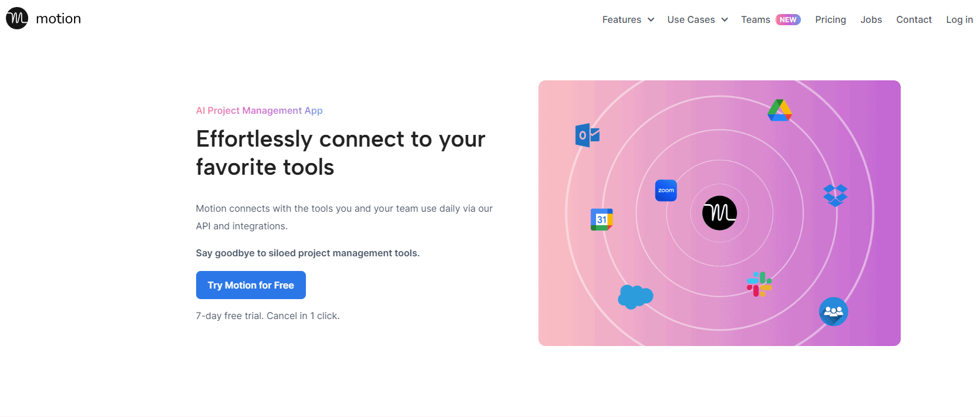Click Log in
The height and width of the screenshot is (417, 980).
[x=959, y=20]
